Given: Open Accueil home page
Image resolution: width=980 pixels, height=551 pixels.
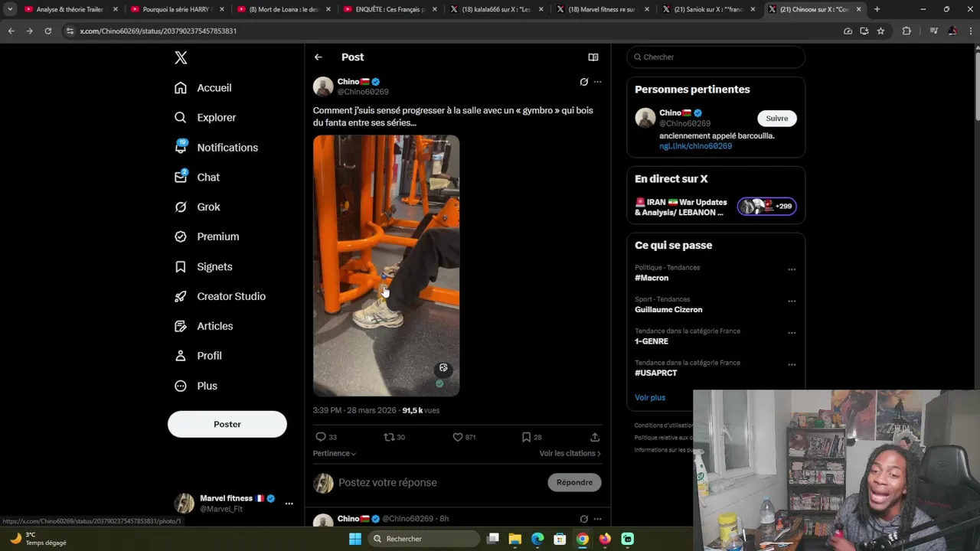Looking at the screenshot, I should tap(203, 88).
